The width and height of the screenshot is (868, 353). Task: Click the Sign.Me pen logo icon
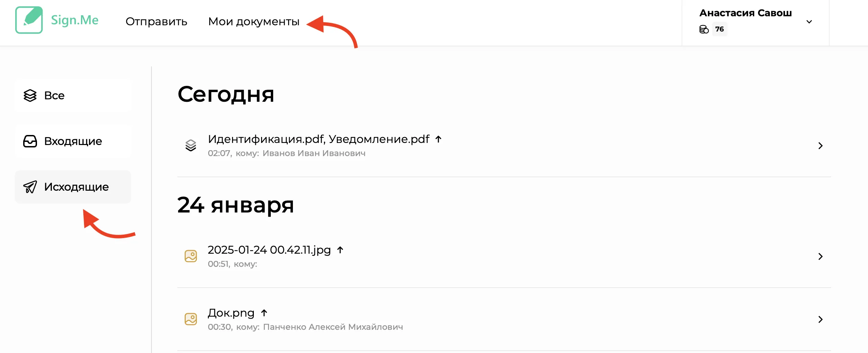(x=29, y=20)
